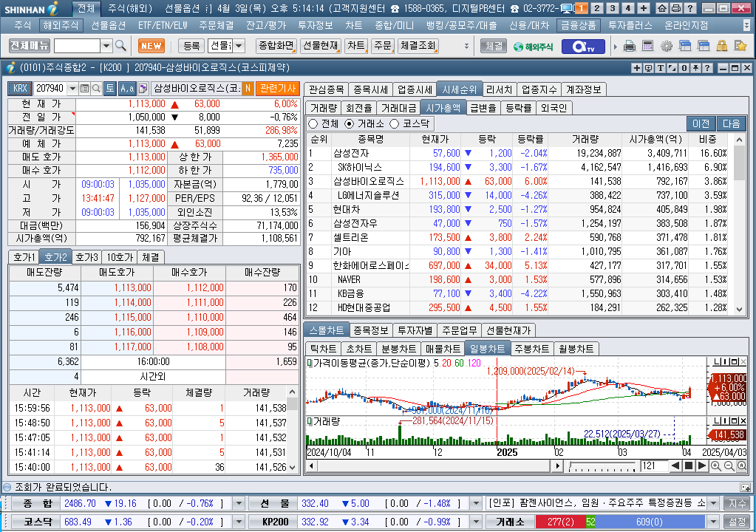The image size is (756, 532).
Task: Click the inner window question mark help icon
Action: (707, 68)
